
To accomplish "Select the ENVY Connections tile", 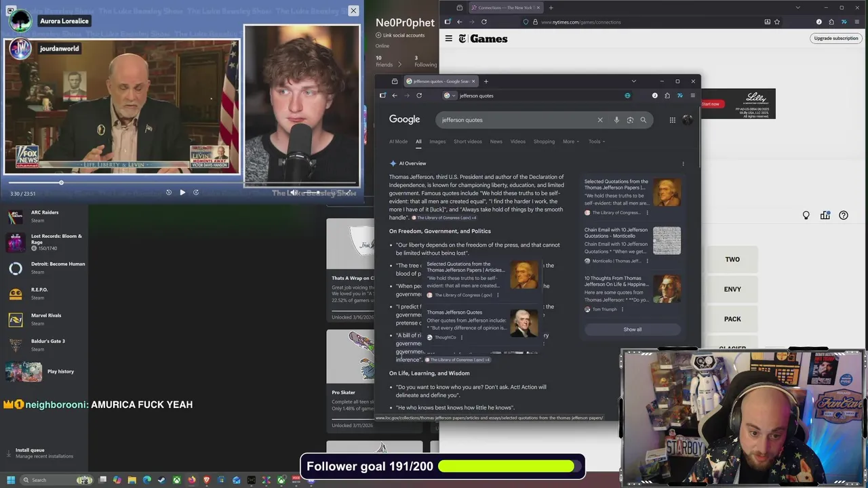I will click(x=732, y=289).
